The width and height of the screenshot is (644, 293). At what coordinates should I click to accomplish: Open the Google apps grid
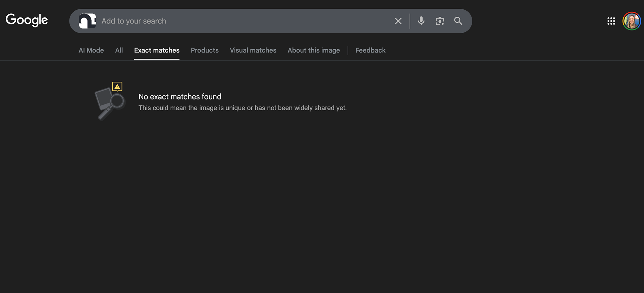tap(611, 21)
